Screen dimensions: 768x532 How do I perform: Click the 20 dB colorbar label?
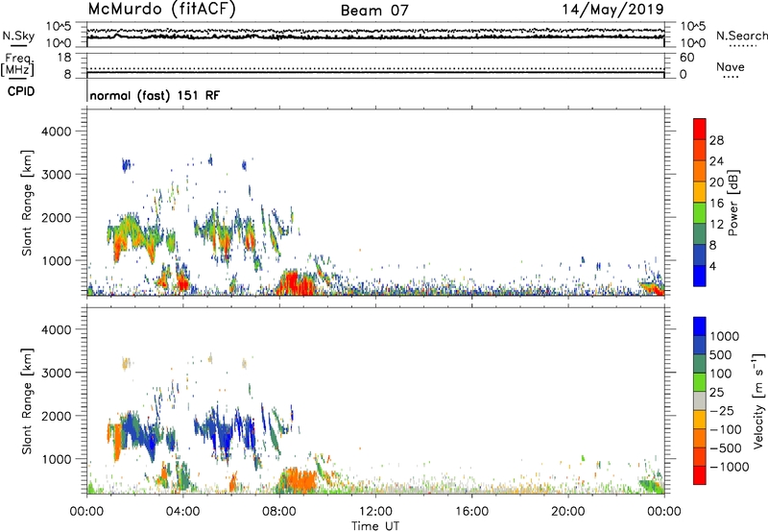point(716,182)
